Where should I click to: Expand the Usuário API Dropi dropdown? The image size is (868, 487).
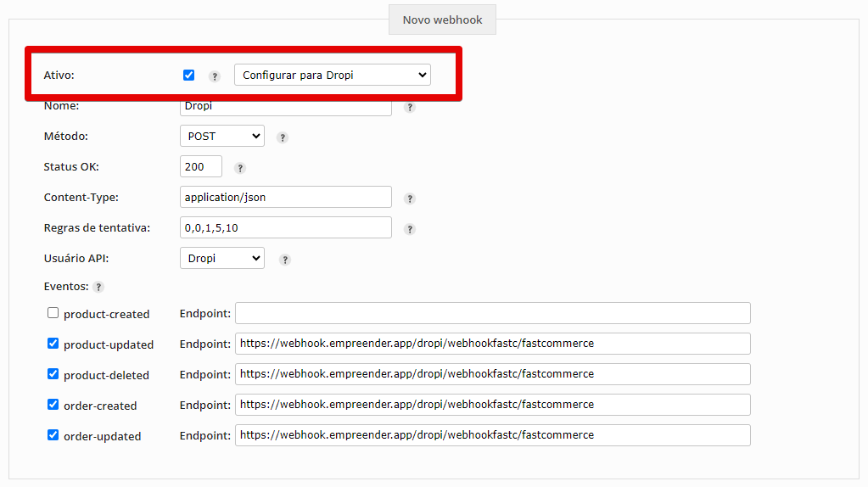click(222, 258)
